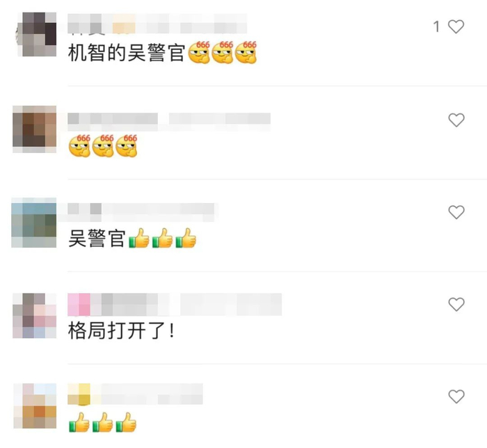Viewport: 487px width, 448px height.
Task: Open blurred username above '机智的吴警官'
Action: pyautogui.click(x=157, y=23)
